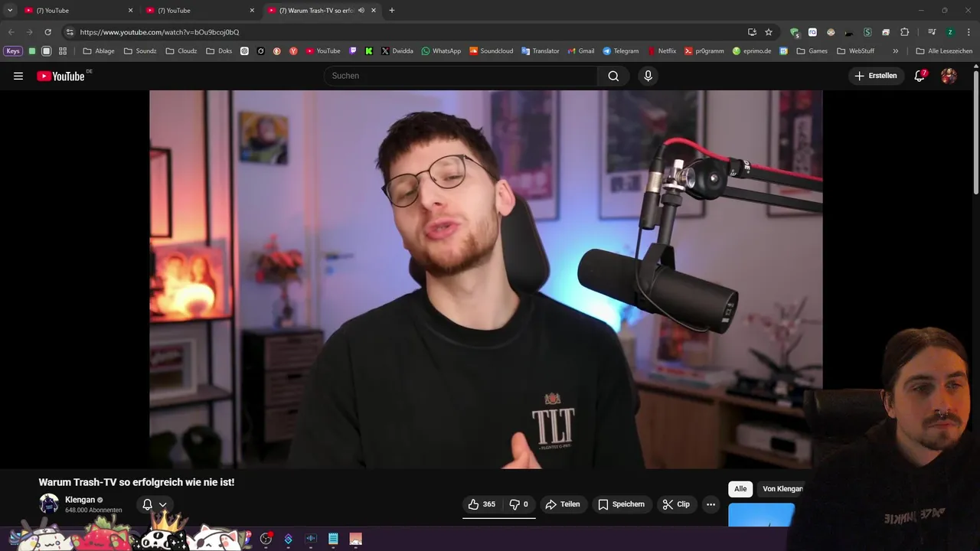Open the WhatsApp bookmark
980x551 pixels.
[441, 51]
